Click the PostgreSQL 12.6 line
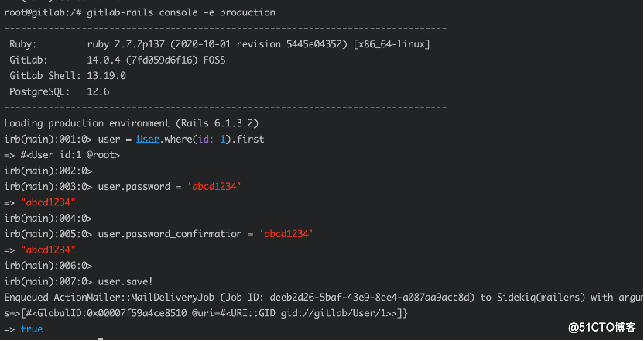Image resolution: width=644 pixels, height=341 pixels. tap(59, 91)
